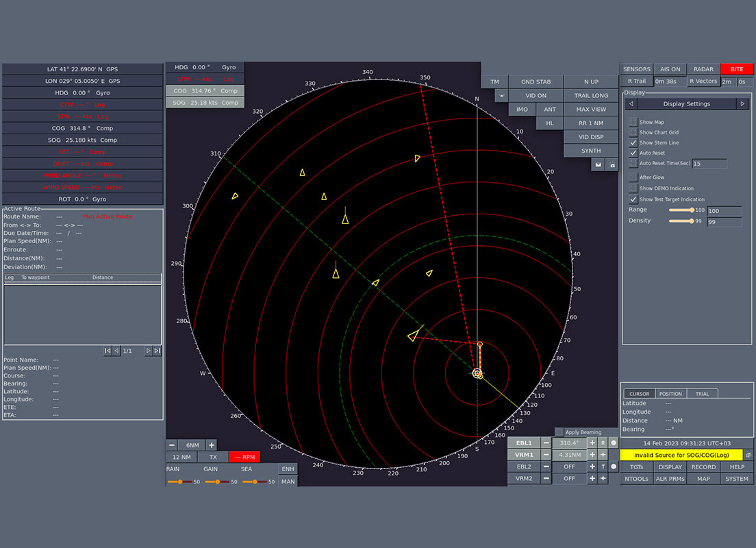Click the envelope message icon below SYNTH

(x=598, y=164)
